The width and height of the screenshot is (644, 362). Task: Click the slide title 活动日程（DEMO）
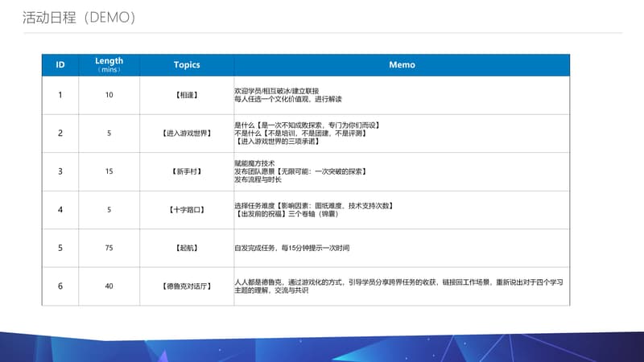[79, 18]
